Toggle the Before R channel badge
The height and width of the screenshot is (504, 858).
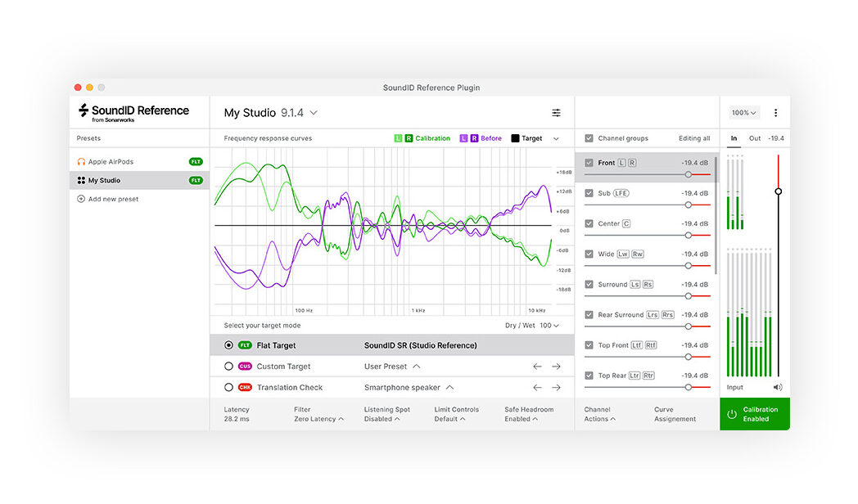click(474, 138)
